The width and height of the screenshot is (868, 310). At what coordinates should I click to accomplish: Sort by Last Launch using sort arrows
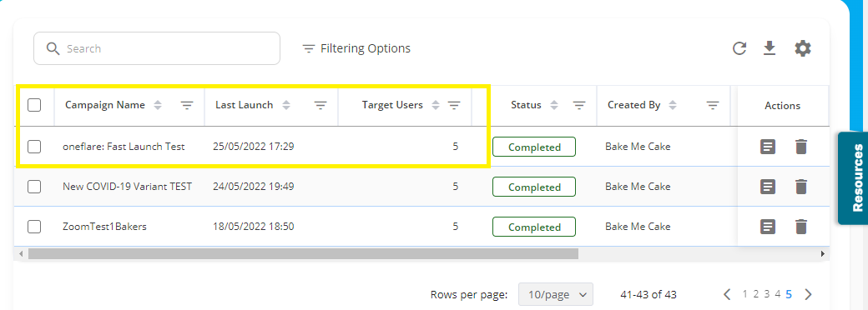coord(286,105)
